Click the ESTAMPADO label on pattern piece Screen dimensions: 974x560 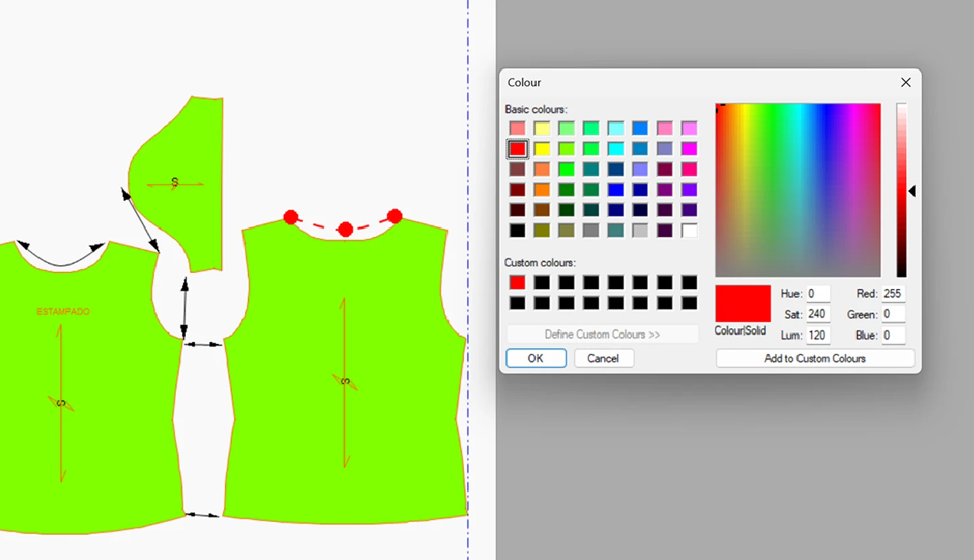pyautogui.click(x=63, y=312)
